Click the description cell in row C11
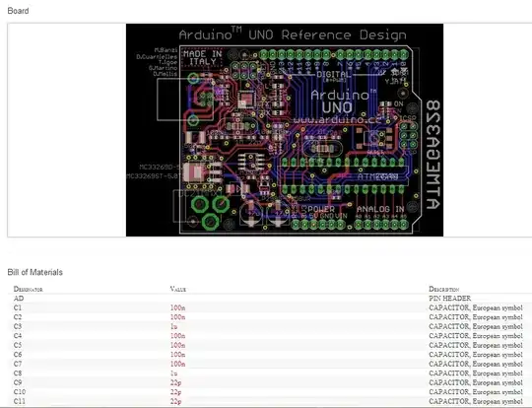 [476, 401]
